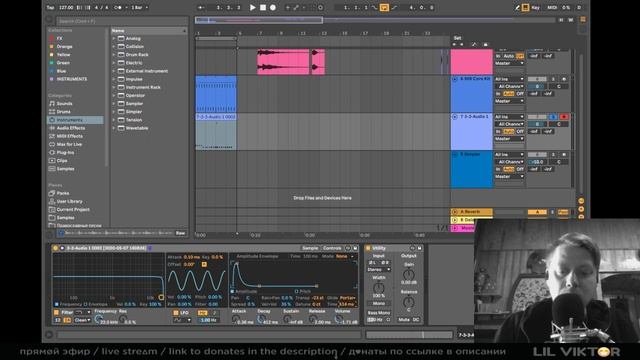Open Sounds category in browser
Image resolution: width=640 pixels, height=360 pixels.
coord(64,104)
